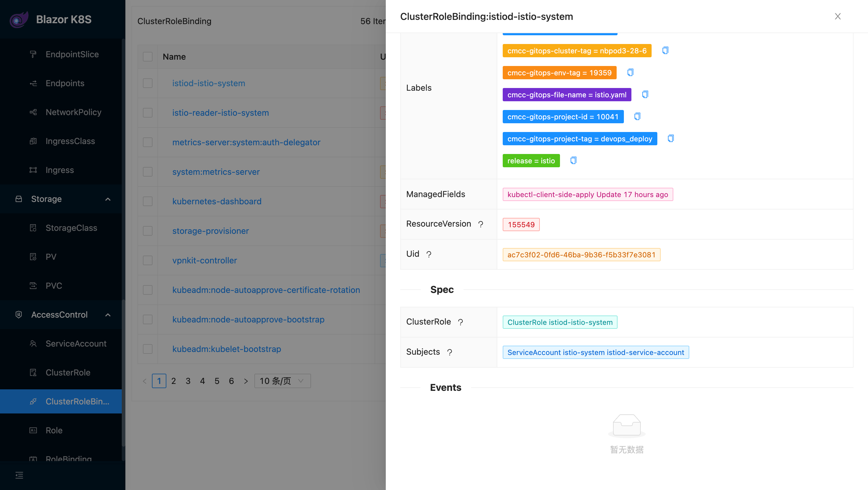Open the 10 条/页 page size dropdown

pos(282,381)
